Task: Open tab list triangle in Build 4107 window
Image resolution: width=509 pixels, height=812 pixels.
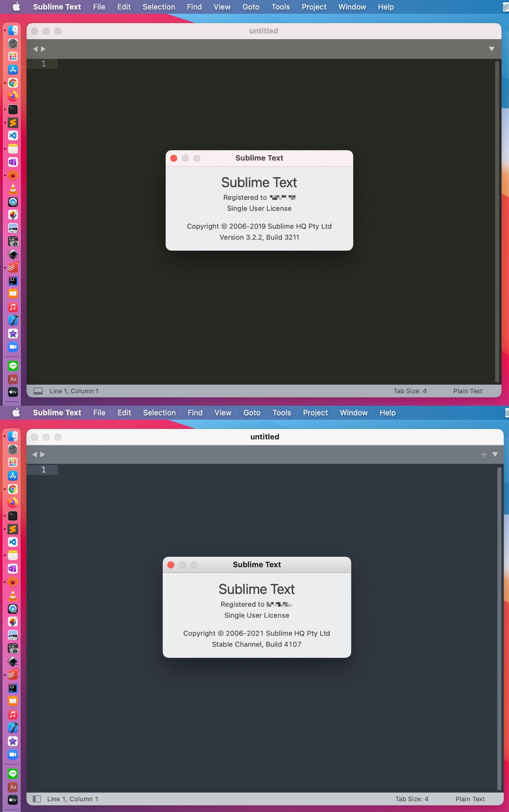Action: (495, 454)
